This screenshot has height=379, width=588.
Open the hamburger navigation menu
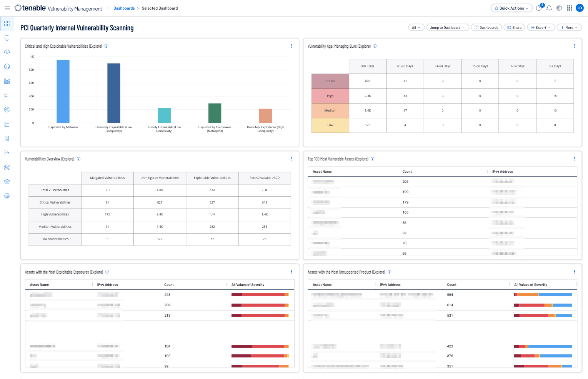pyautogui.click(x=7, y=8)
